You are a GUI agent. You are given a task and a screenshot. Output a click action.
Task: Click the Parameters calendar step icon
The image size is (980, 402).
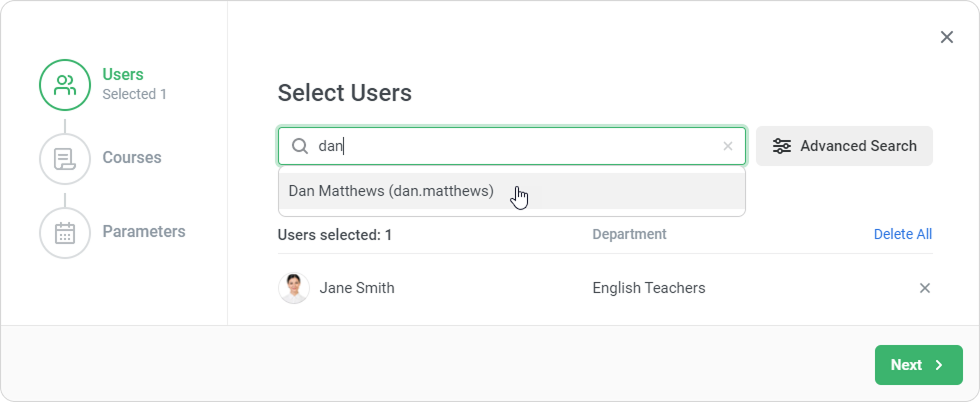[x=65, y=232]
